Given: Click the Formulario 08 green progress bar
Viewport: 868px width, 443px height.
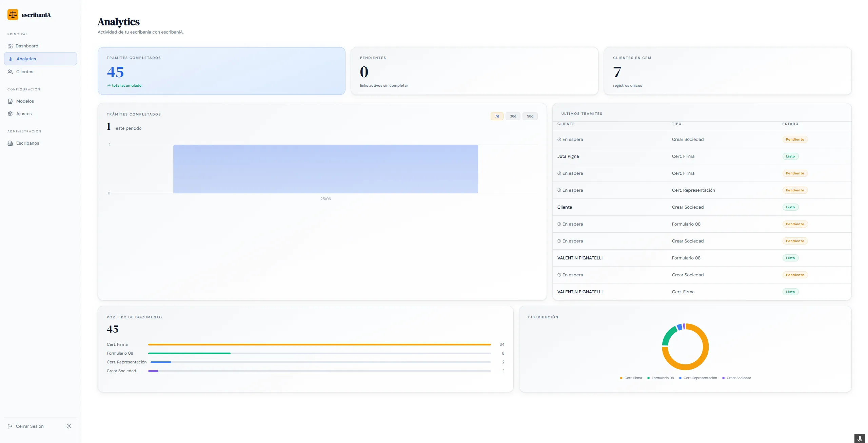Looking at the screenshot, I should pos(189,353).
